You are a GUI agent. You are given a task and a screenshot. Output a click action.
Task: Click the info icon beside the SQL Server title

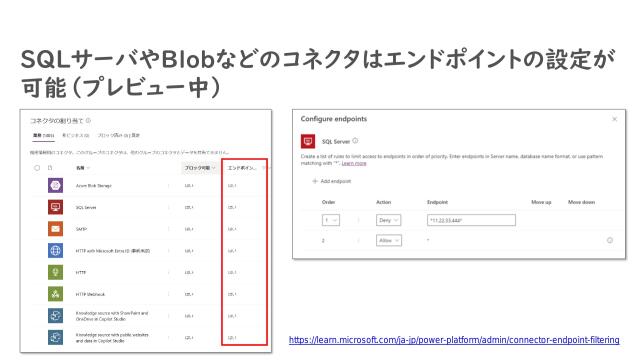[x=355, y=141]
